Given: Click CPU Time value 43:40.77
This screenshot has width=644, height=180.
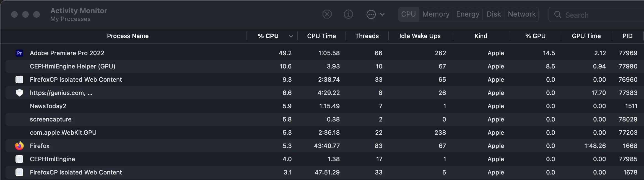Looking at the screenshot, I should [x=327, y=146].
